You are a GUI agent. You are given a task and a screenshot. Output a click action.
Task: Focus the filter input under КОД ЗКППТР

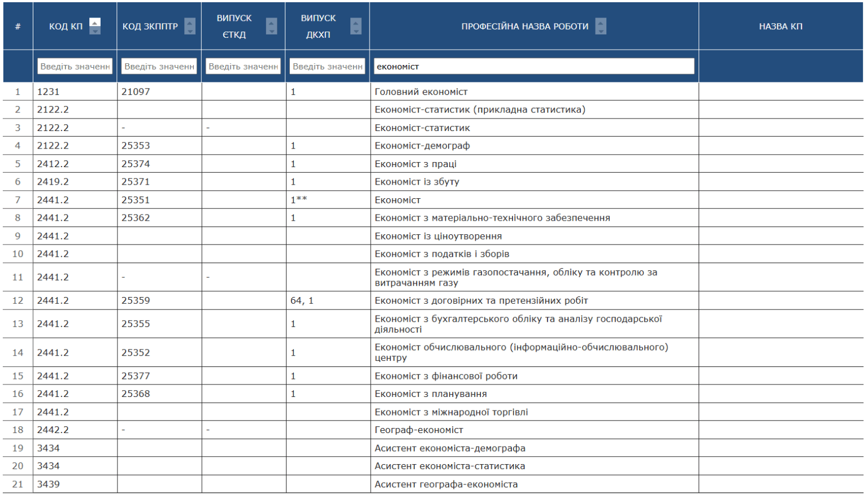pos(159,67)
